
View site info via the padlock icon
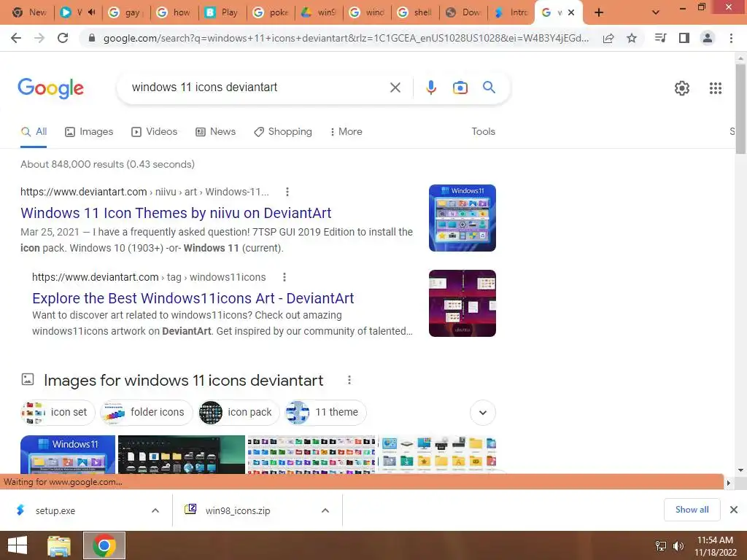(x=92, y=38)
